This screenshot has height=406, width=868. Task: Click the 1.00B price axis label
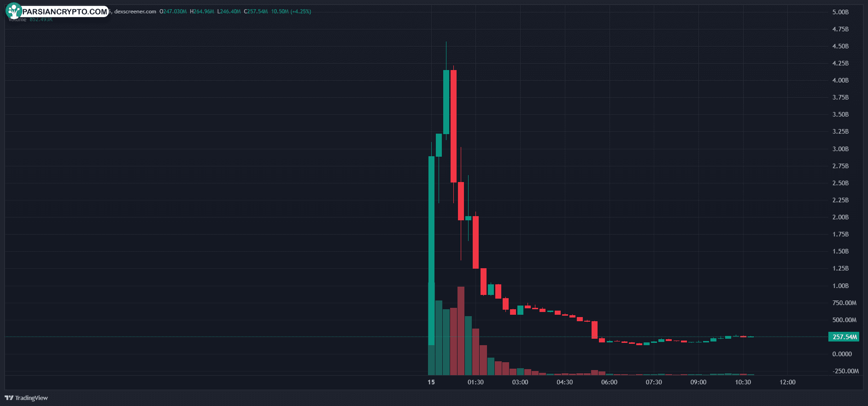(x=840, y=286)
